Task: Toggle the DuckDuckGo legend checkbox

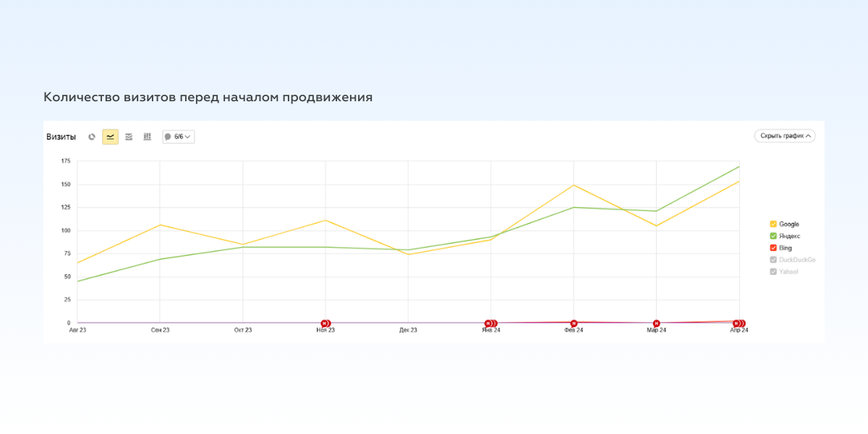Action: point(773,260)
